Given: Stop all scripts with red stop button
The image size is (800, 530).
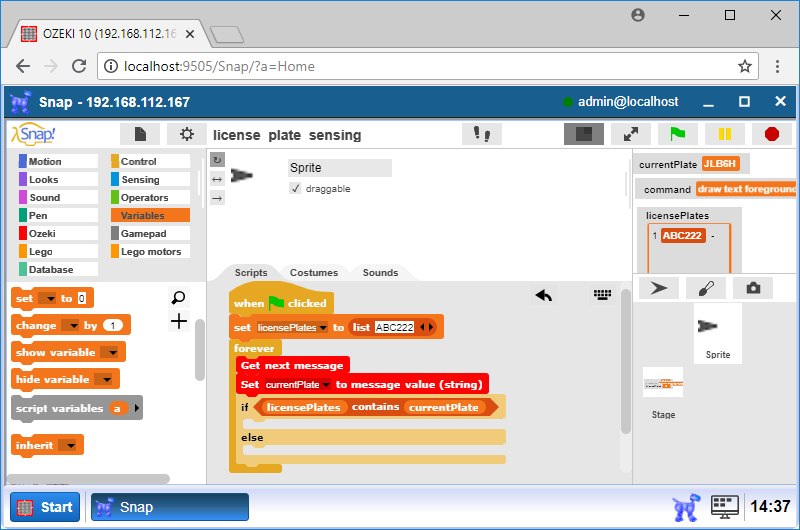Looking at the screenshot, I should [771, 134].
